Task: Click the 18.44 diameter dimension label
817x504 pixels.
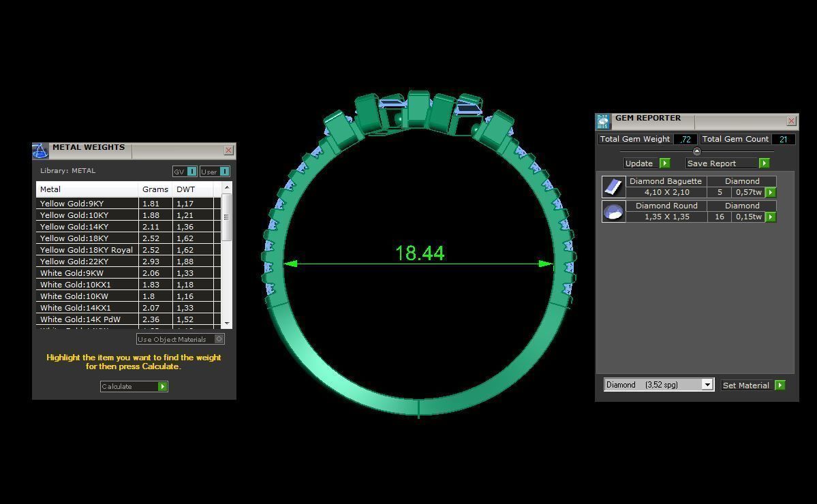Action: [420, 253]
